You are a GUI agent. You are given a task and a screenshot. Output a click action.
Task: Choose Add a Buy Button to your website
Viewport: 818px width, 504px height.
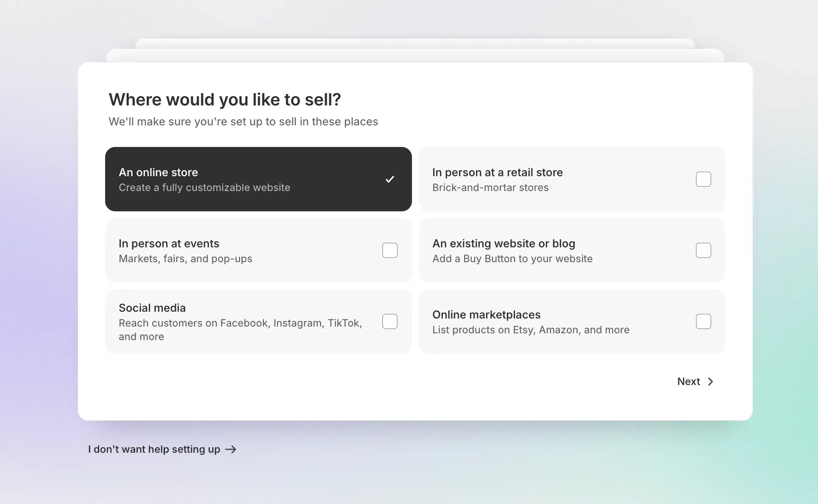512,259
